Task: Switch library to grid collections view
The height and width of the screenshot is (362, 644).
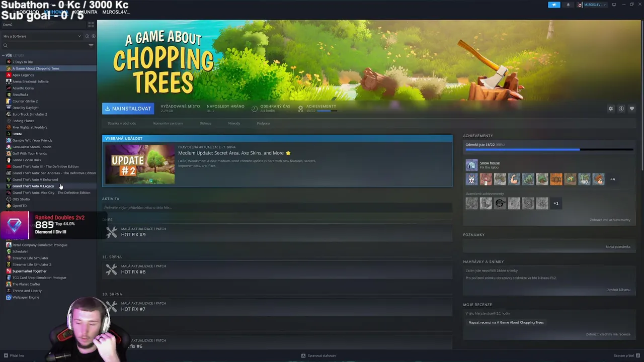Action: 91,24
